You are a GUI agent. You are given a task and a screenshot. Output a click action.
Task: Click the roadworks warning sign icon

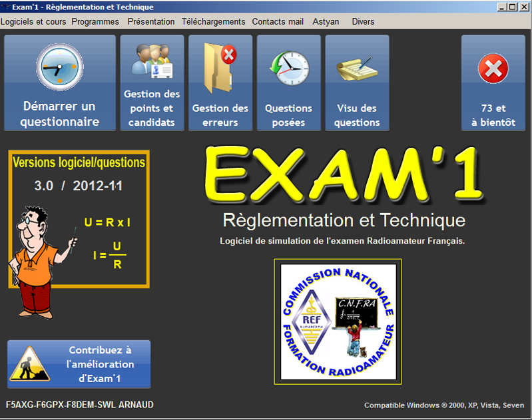pyautogui.click(x=30, y=363)
